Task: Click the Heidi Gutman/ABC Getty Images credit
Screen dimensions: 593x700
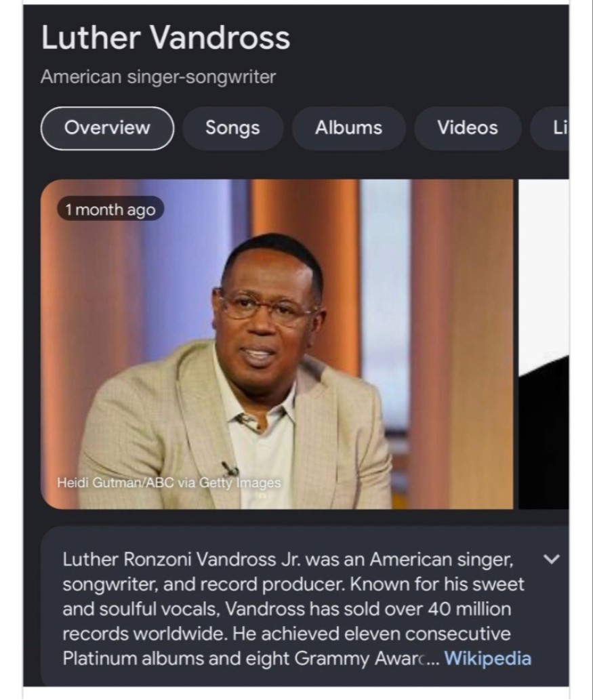Action: pyautogui.click(x=169, y=482)
